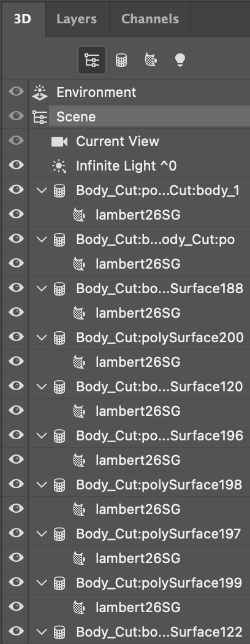The image size is (250, 644).
Task: Hide the Body_Cut:polySurface197 mesh
Action: (16, 533)
